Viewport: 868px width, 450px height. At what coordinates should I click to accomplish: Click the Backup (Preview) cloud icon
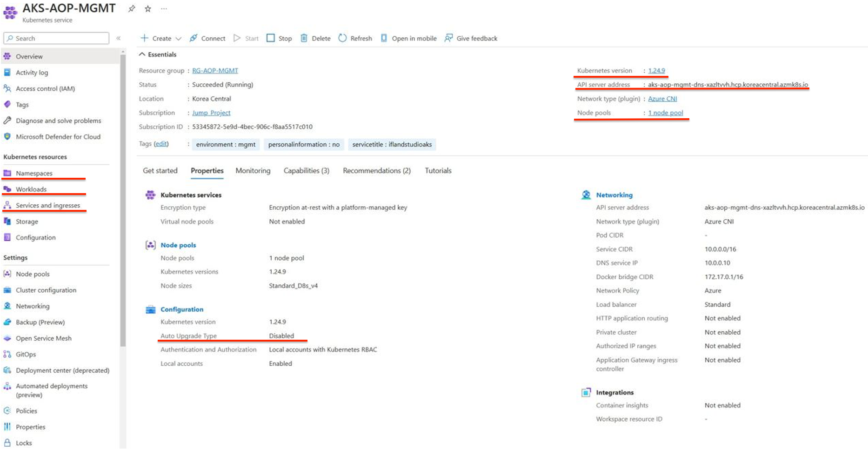pos(7,322)
